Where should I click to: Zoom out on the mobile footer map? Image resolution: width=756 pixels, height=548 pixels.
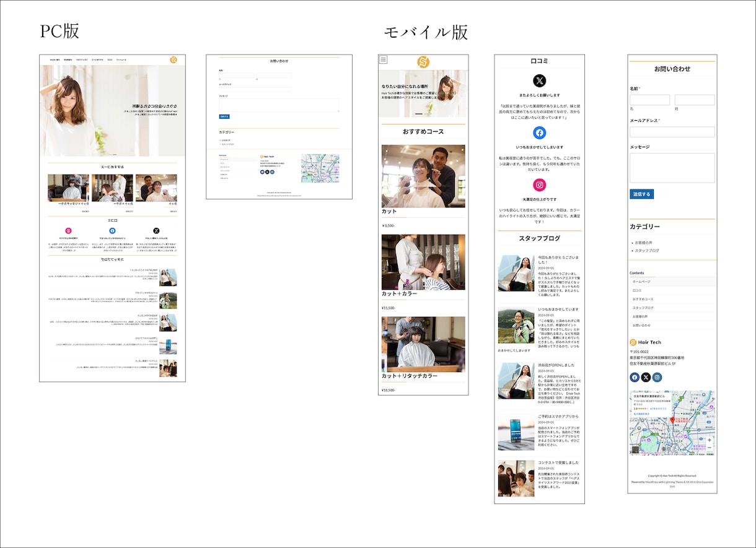(709, 448)
